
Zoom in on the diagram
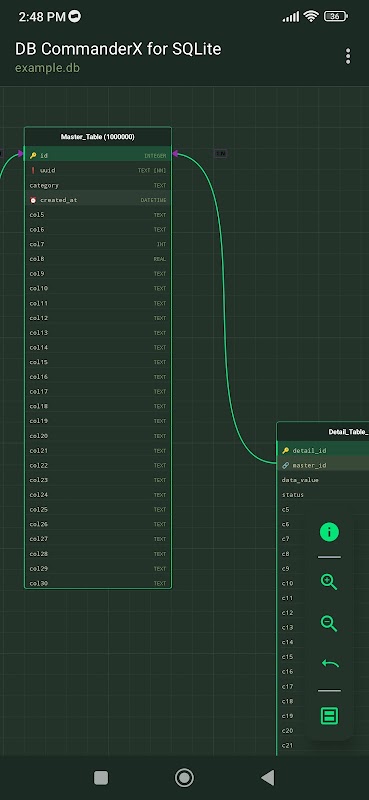click(329, 582)
